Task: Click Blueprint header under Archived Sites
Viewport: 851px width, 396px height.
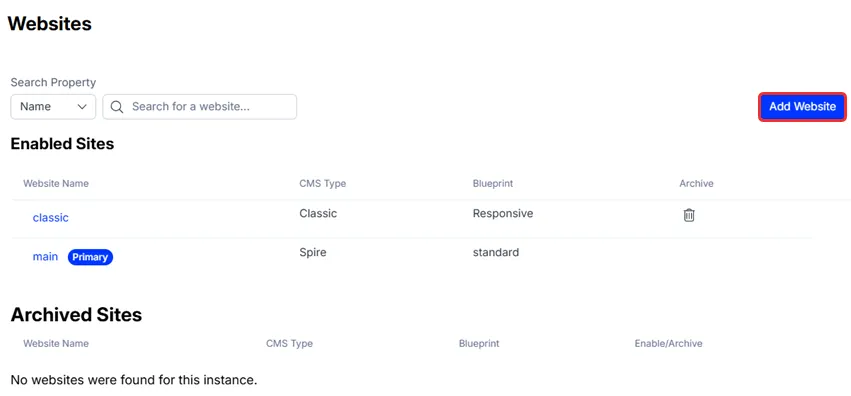Action: pos(479,343)
